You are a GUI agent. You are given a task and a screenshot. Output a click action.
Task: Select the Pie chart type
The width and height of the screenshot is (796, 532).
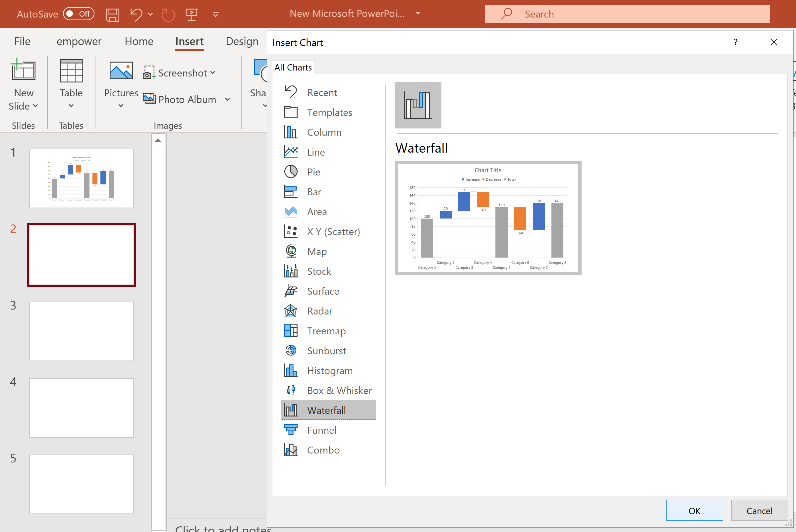pos(313,172)
